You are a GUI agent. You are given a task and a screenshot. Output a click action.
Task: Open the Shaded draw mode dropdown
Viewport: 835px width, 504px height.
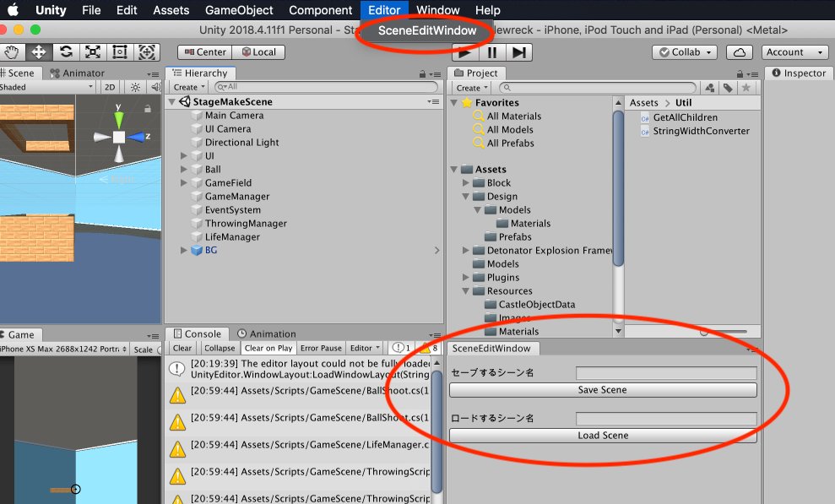pyautogui.click(x=47, y=87)
